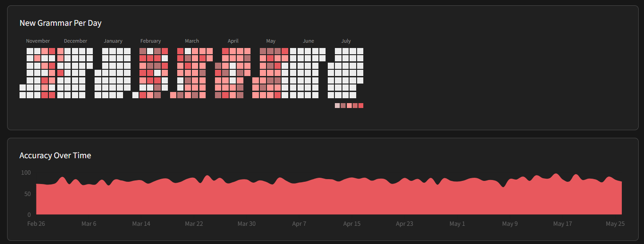
Task: Click the Mar 22 date on the x-axis
Action: coord(194,224)
